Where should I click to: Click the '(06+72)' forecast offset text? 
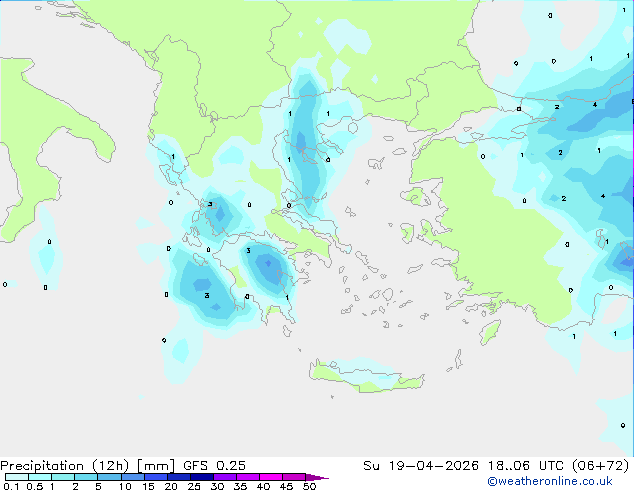click(601, 466)
